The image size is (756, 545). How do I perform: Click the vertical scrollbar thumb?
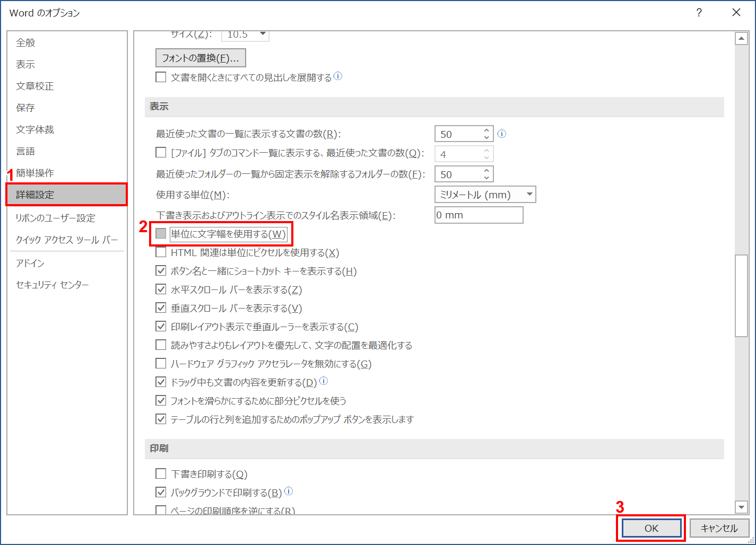741,295
